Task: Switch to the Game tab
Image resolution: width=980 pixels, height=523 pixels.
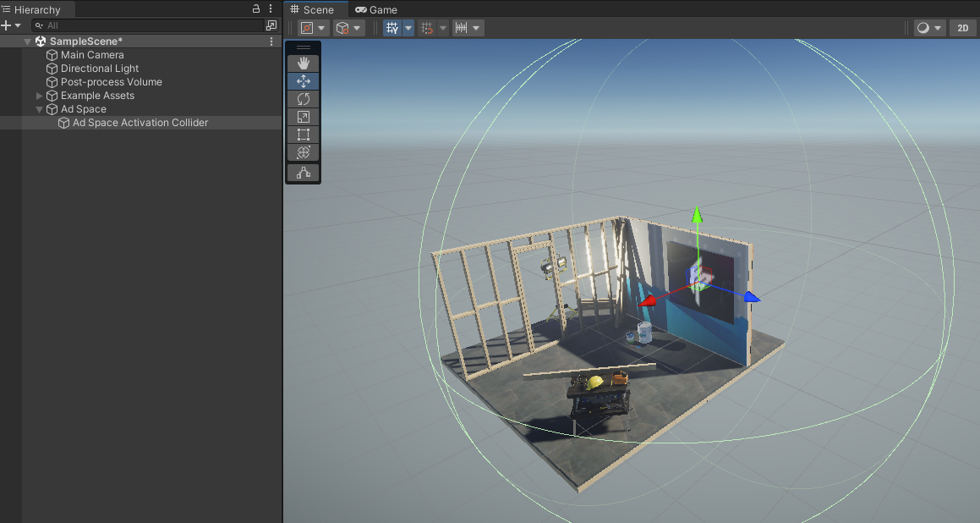Action: point(376,9)
